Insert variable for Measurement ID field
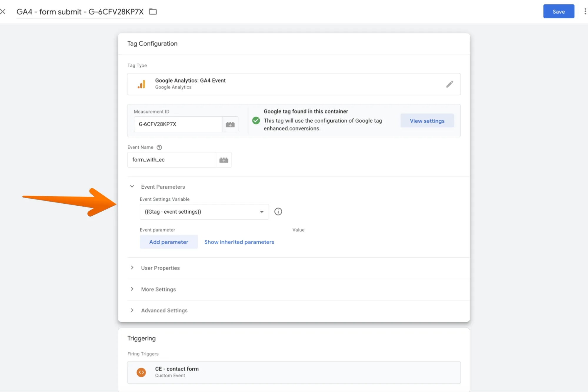 click(230, 124)
